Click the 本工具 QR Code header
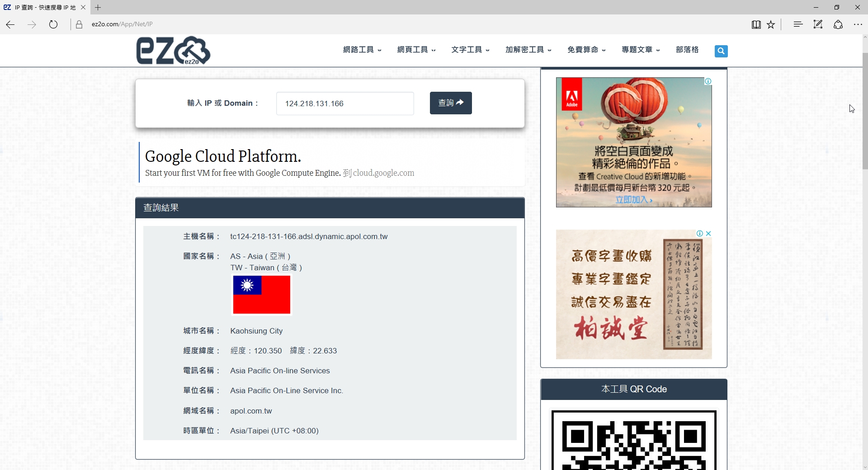This screenshot has width=868, height=470. [x=634, y=389]
